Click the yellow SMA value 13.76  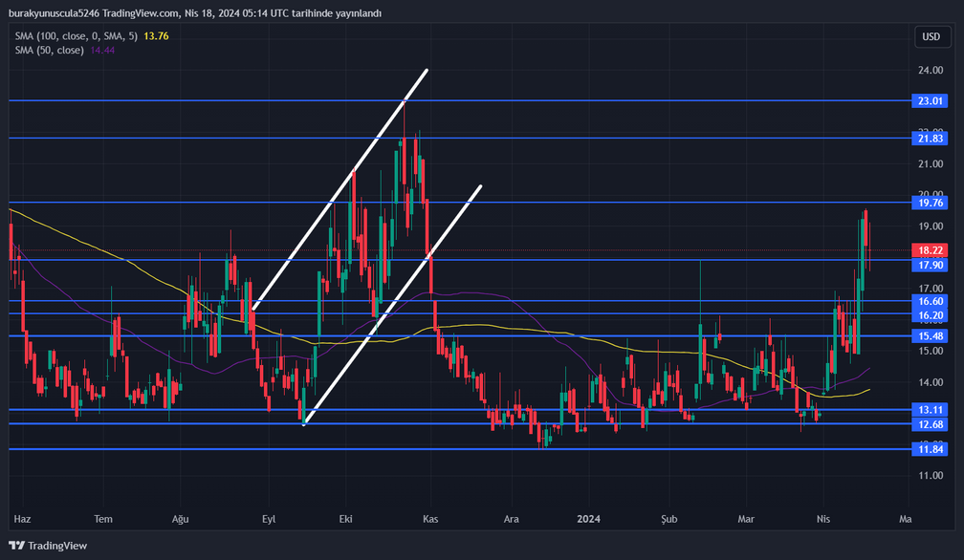[x=156, y=35]
